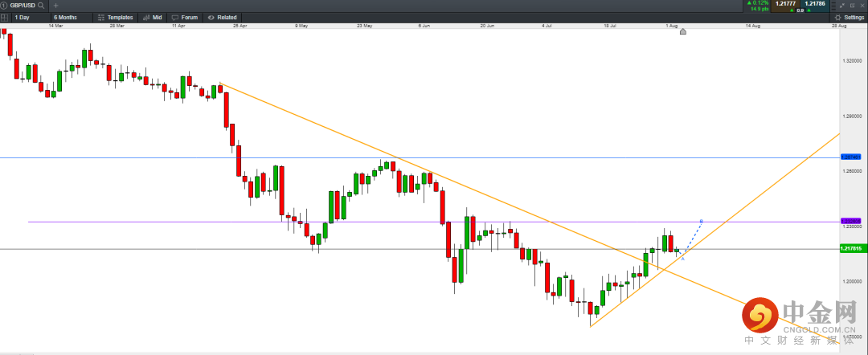Click the blue horizontal line price label
The height and width of the screenshot is (355, 868).
(851, 157)
